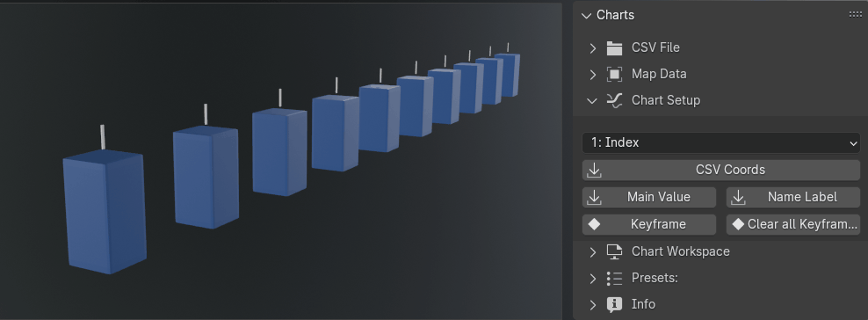
Task: Click the Main Value button
Action: [x=649, y=197]
